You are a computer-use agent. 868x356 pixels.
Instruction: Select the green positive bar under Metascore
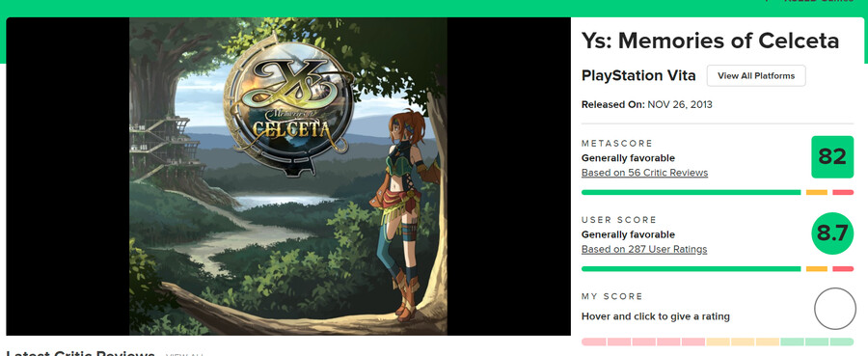coord(691,192)
